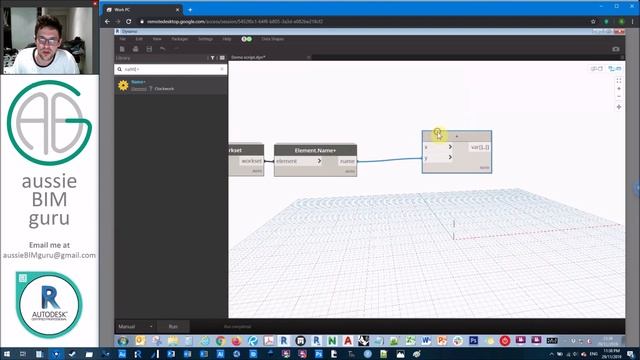Open Word from the remote taskbar
640x360 pixels.
[x=426, y=340]
